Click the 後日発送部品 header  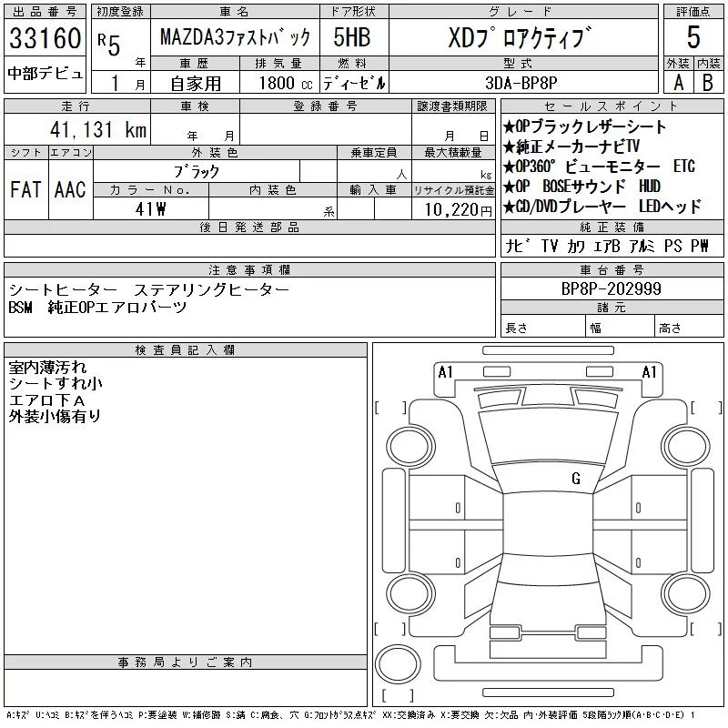tap(249, 227)
